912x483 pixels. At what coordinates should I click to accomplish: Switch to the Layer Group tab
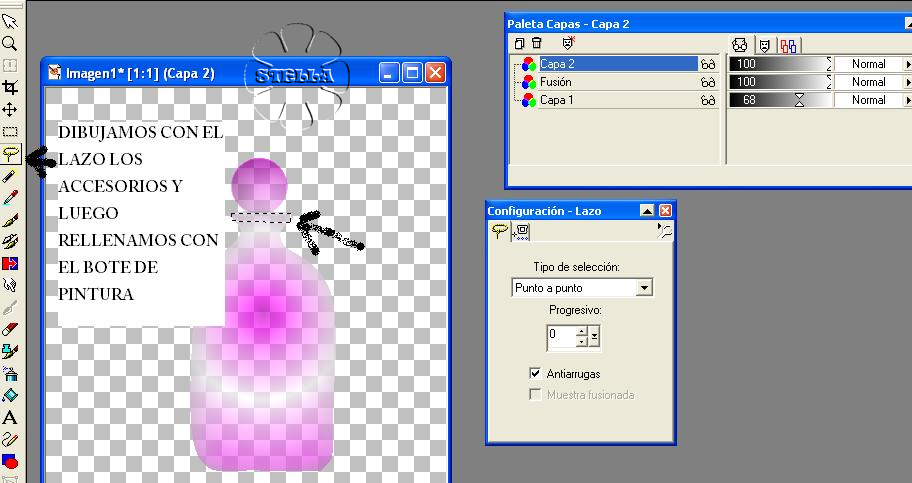[x=789, y=45]
